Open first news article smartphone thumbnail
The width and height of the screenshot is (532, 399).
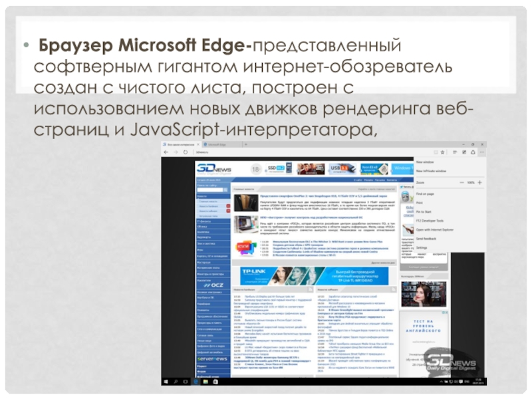246,203
